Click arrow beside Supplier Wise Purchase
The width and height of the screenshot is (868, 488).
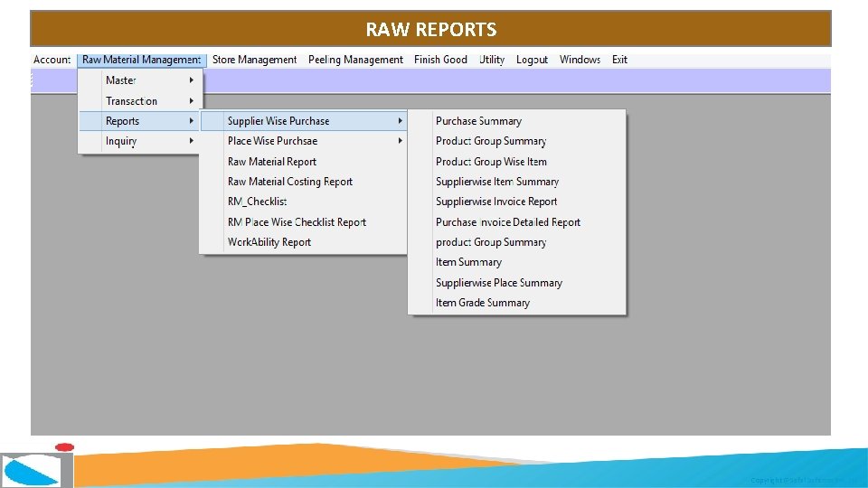(x=400, y=120)
